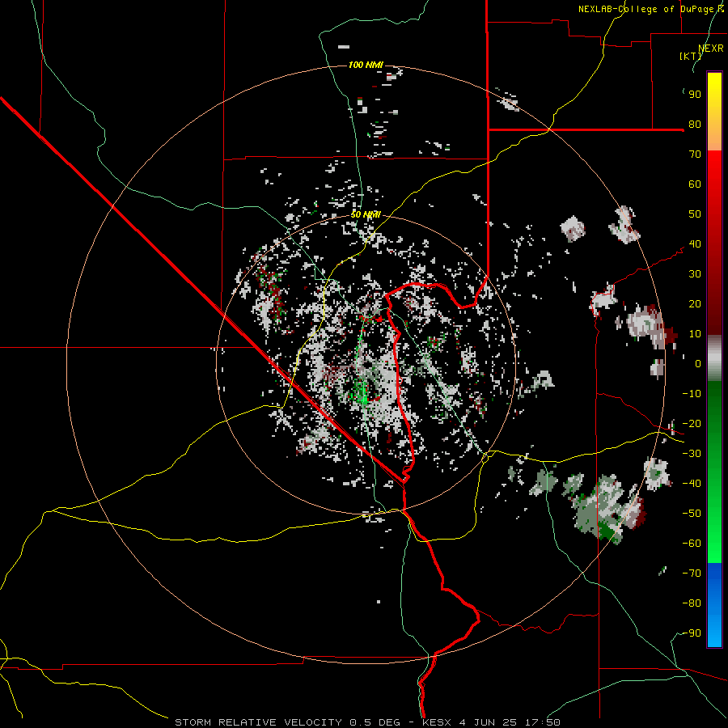The image size is (728, 728).
Task: Select the -50 knot scale value
Action: [x=692, y=514]
